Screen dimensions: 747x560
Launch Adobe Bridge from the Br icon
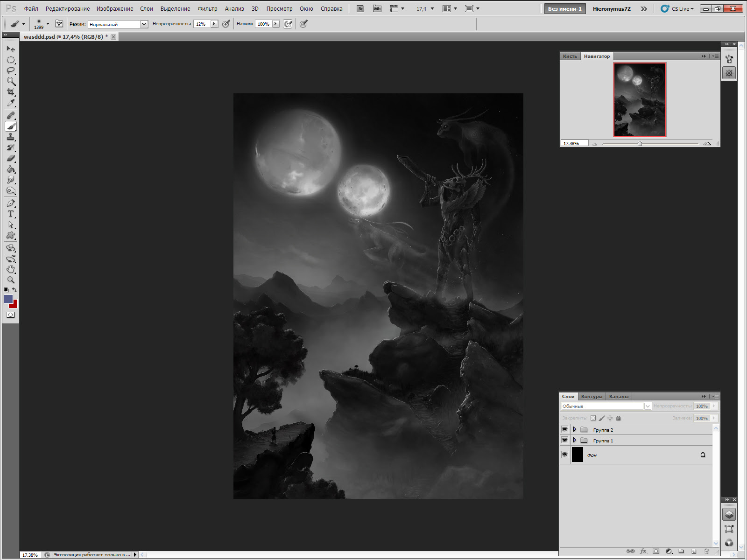click(360, 8)
